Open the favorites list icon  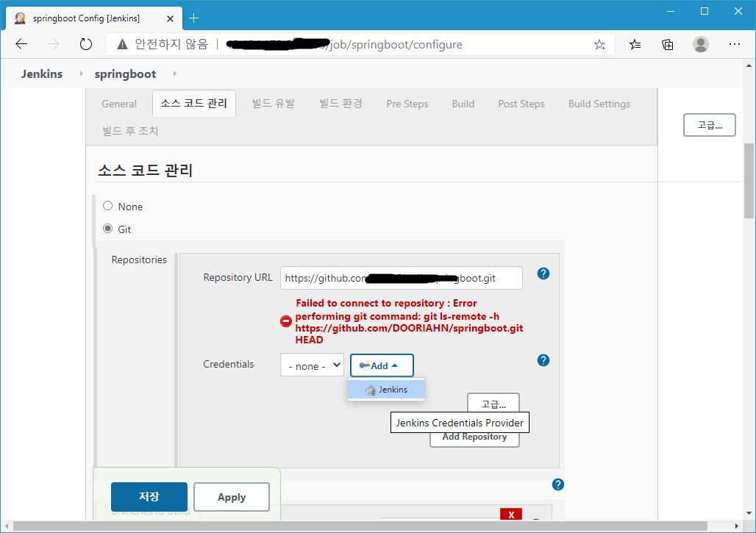click(x=635, y=45)
